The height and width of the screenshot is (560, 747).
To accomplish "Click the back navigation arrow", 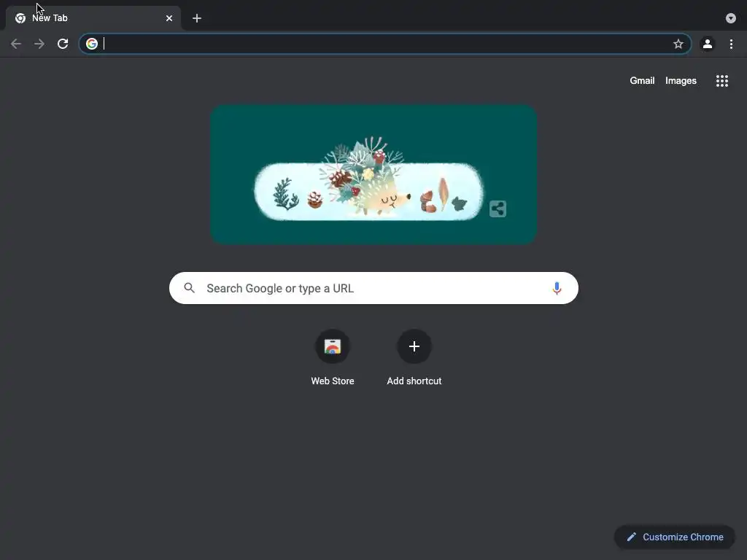I will tap(16, 44).
